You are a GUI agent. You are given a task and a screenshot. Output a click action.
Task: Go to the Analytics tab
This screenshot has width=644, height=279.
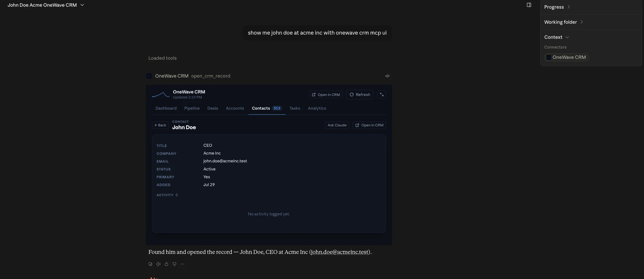(x=317, y=108)
